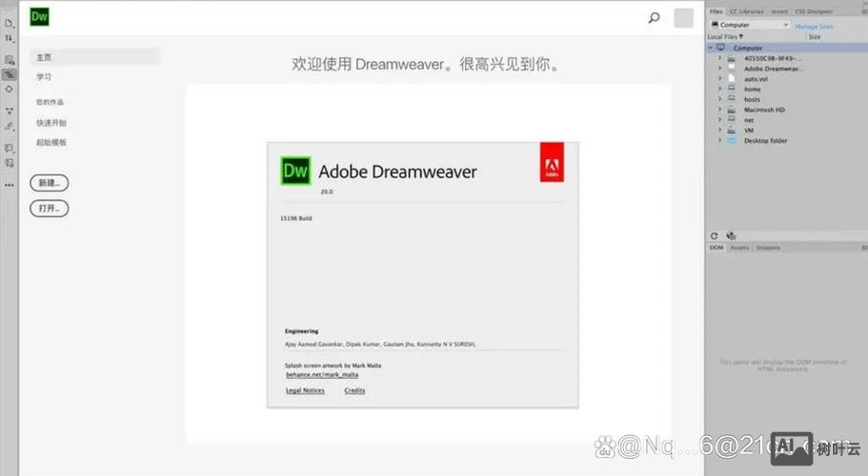The width and height of the screenshot is (868, 476).
Task: Click the Desktop folder blue icon
Action: point(732,141)
